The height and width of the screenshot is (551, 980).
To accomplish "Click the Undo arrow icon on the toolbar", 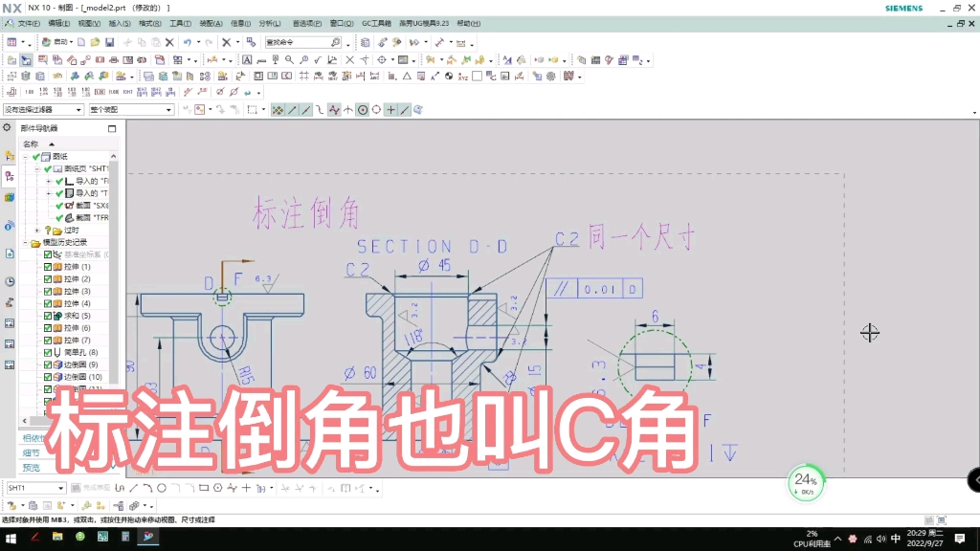I will pos(188,42).
